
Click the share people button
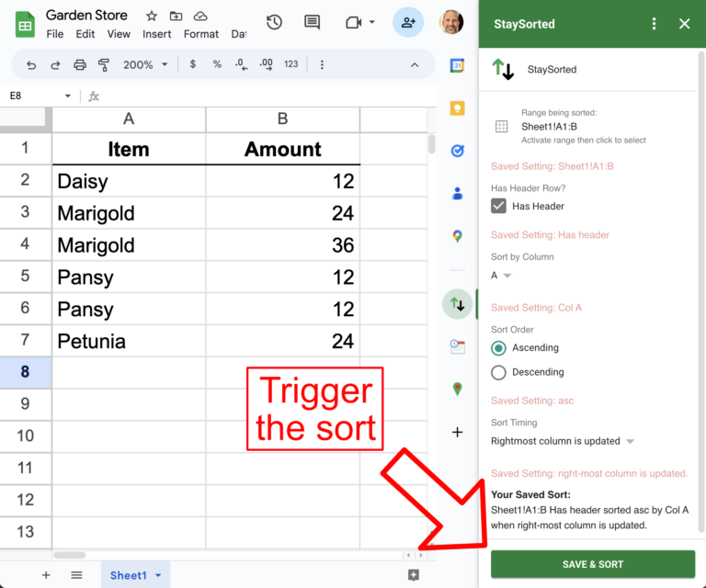point(408,22)
